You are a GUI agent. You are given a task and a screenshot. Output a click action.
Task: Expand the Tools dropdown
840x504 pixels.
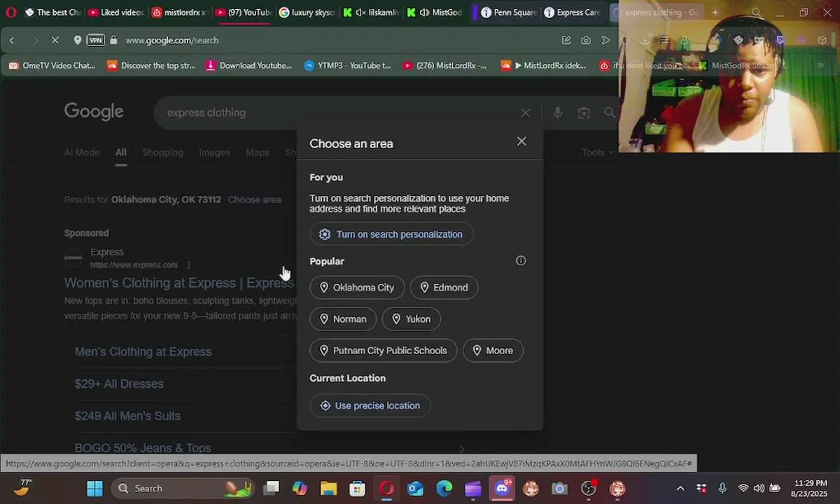click(596, 153)
